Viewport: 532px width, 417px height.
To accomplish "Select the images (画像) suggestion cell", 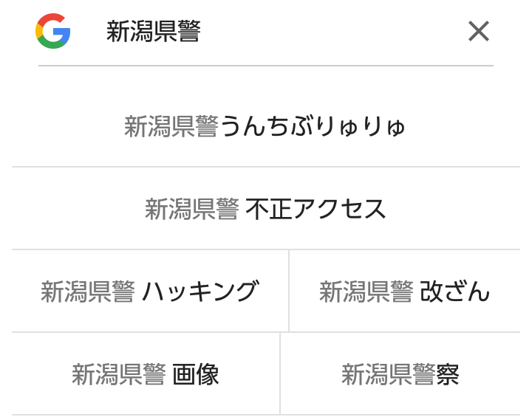I will [x=146, y=374].
